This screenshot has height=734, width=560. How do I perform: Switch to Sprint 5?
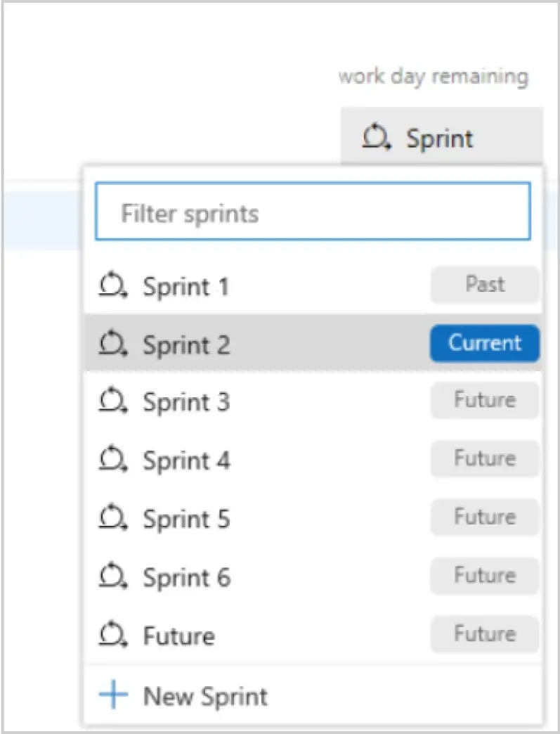(186, 519)
